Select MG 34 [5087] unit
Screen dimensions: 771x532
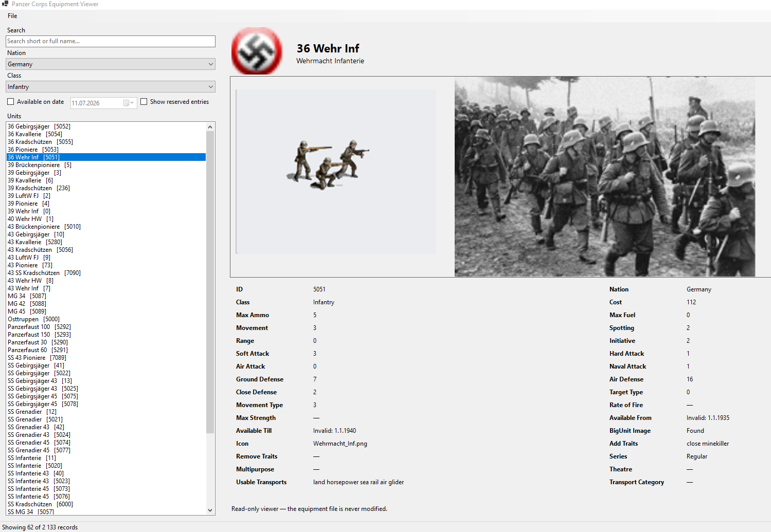pyautogui.click(x=106, y=296)
